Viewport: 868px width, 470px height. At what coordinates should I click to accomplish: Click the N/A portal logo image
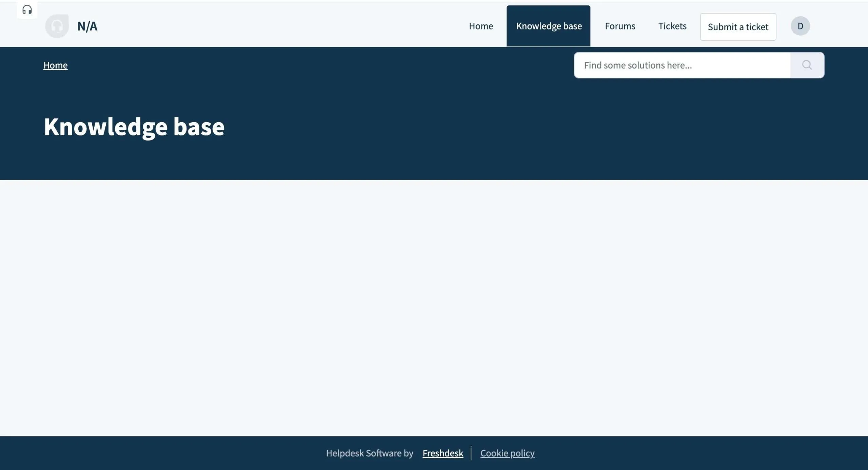[x=57, y=26]
